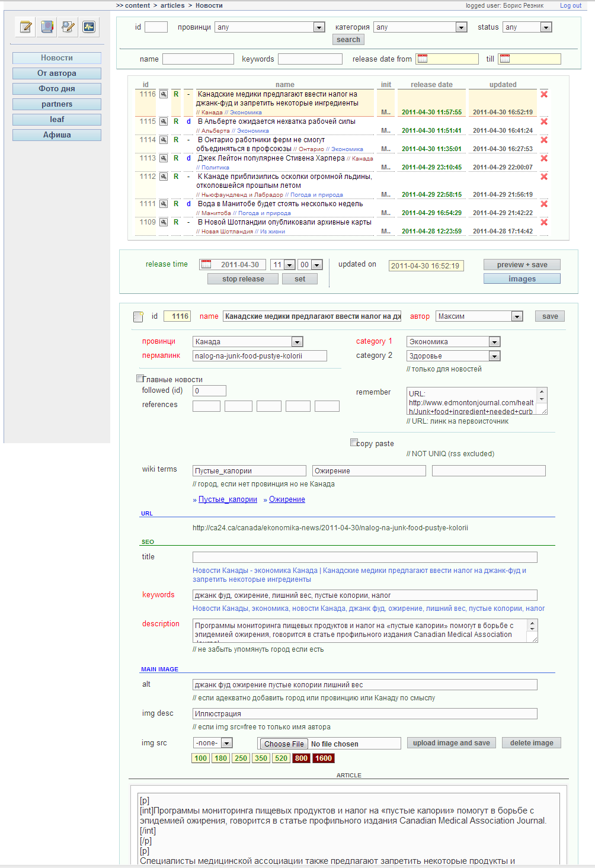
Task: Click the book stack toolbar icon
Action: coord(47,27)
